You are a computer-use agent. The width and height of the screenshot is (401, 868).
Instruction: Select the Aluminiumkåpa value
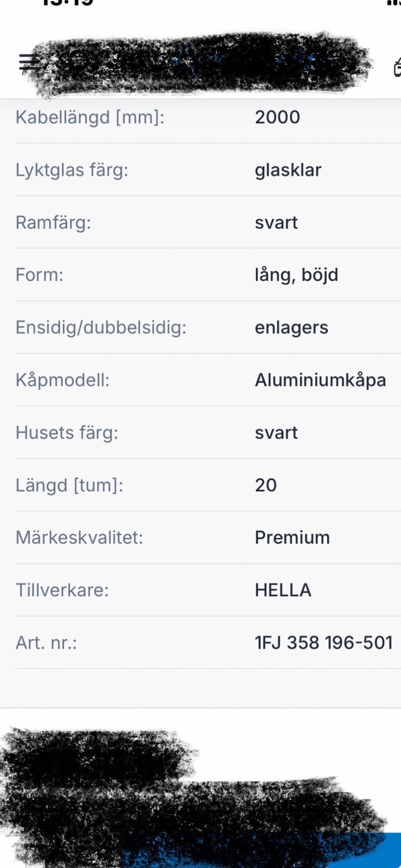(x=320, y=380)
